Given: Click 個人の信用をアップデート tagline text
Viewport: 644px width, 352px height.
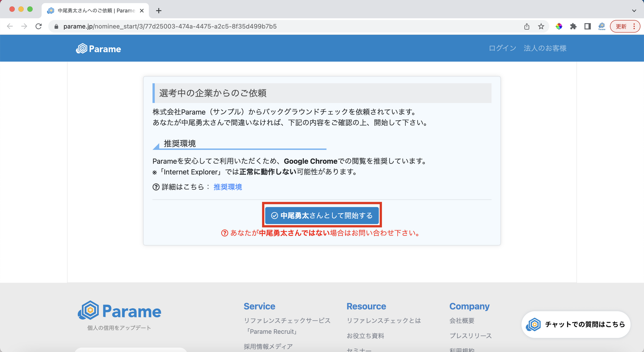Looking at the screenshot, I should pyautogui.click(x=119, y=328).
